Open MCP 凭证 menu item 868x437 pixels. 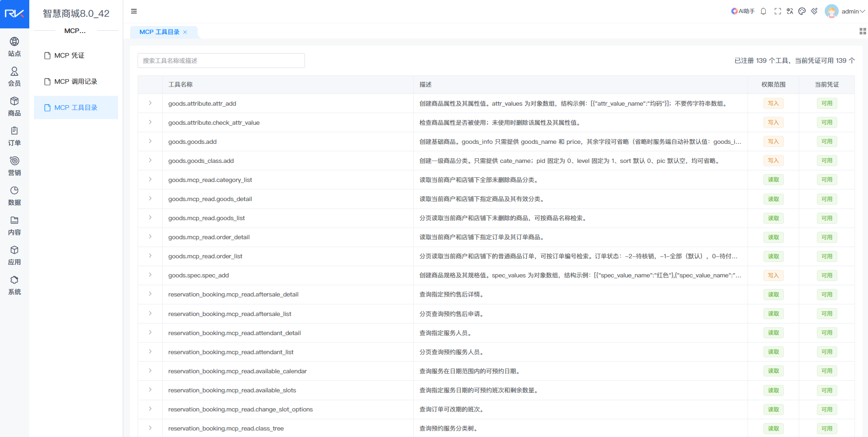(x=76, y=55)
